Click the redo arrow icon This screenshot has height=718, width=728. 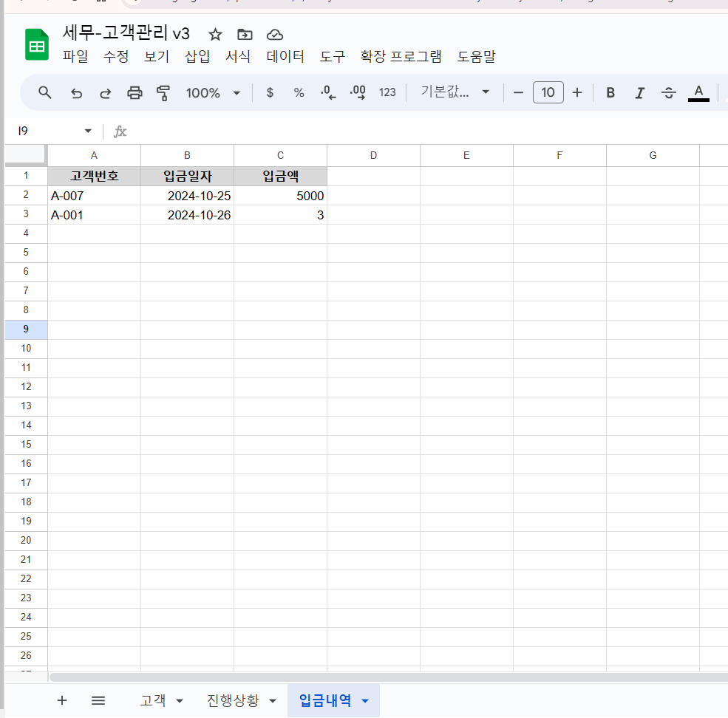(105, 93)
